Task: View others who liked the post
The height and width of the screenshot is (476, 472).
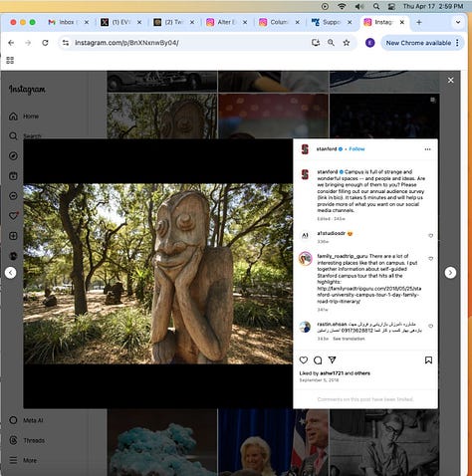Action: pos(362,373)
